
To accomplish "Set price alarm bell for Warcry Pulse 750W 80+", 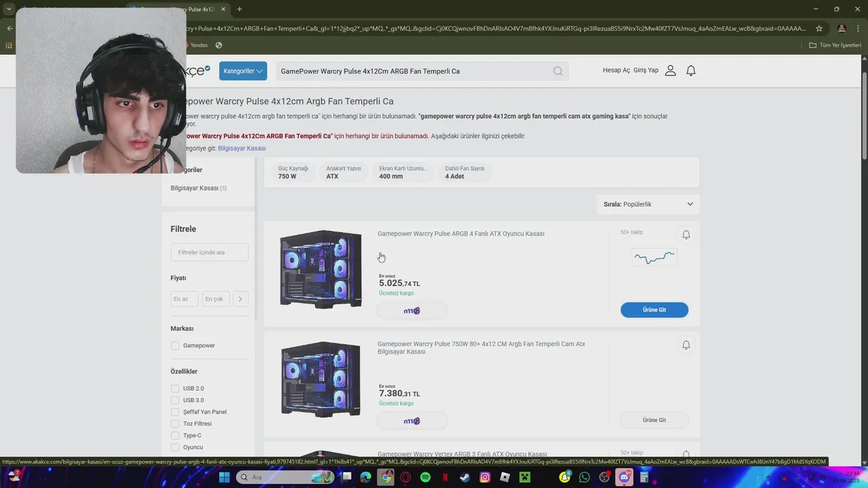I will coord(686,345).
